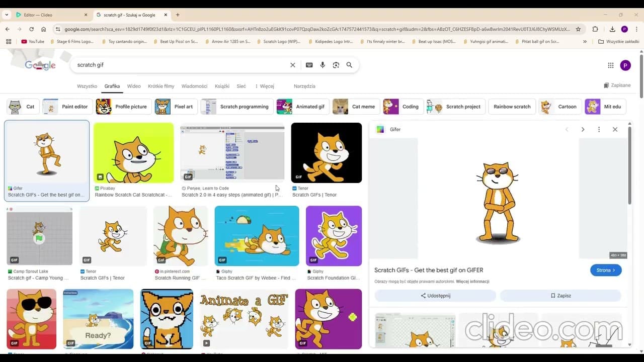Screen dimensions: 644x362
Task: Open the Narzędzia tools menu
Action: click(304, 86)
